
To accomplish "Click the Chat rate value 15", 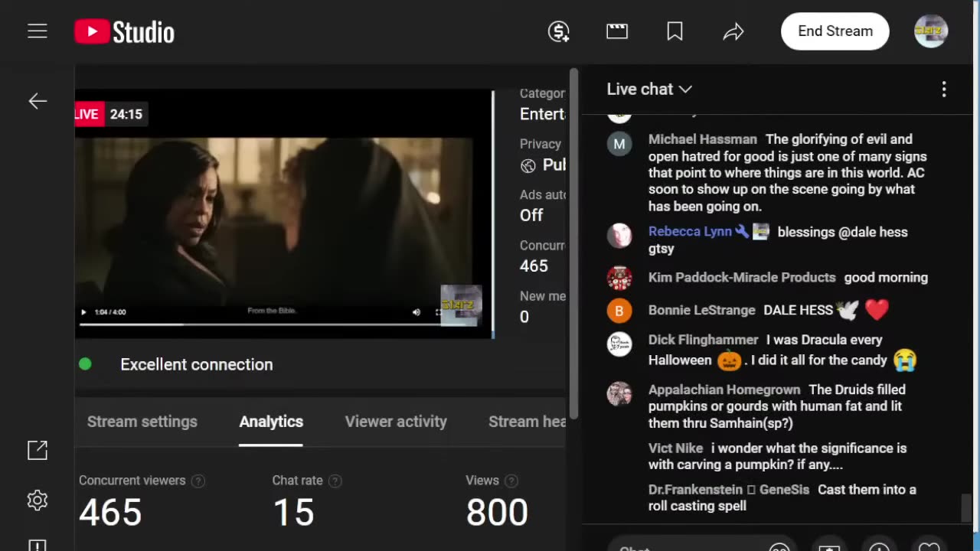I will pyautogui.click(x=293, y=512).
